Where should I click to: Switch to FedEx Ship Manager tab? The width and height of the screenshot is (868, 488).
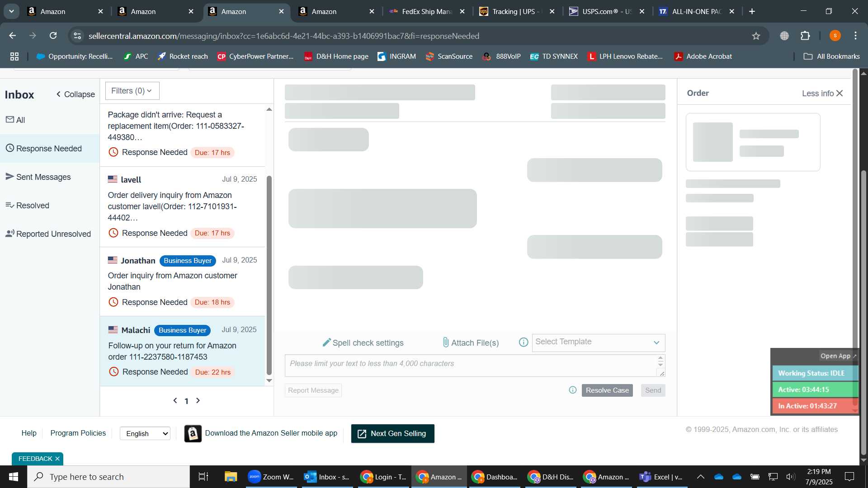pos(427,11)
